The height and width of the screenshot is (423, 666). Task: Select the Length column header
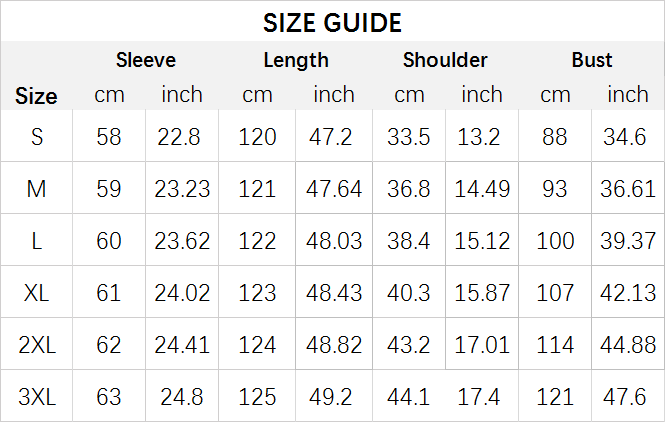tap(296, 60)
